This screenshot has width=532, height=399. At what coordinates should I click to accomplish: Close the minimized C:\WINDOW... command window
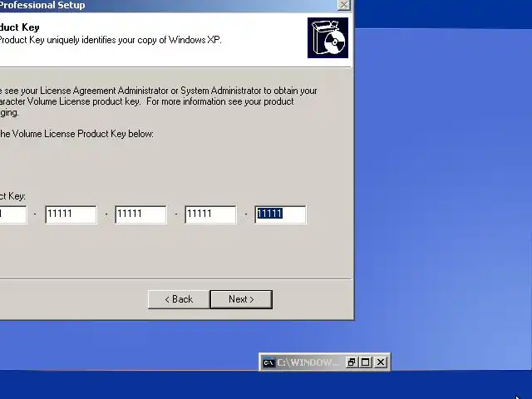point(381,362)
